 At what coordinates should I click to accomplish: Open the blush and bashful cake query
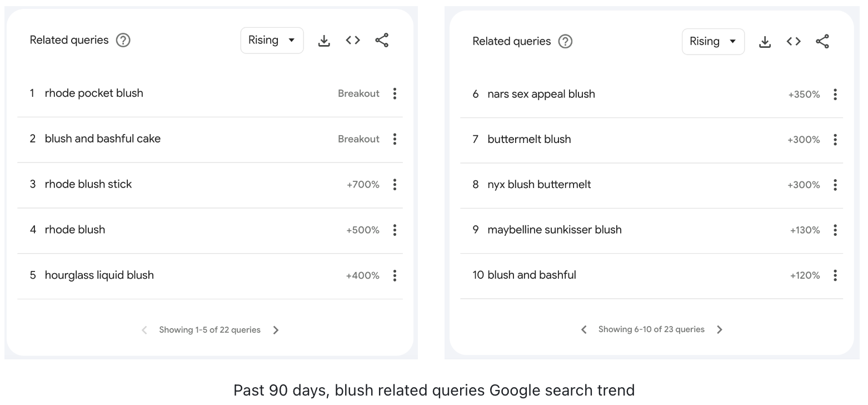(x=103, y=139)
